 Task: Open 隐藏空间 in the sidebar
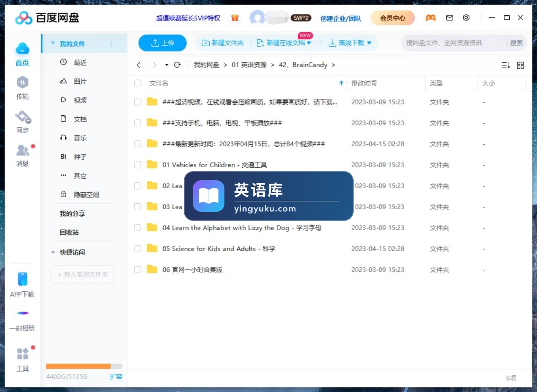coord(86,195)
